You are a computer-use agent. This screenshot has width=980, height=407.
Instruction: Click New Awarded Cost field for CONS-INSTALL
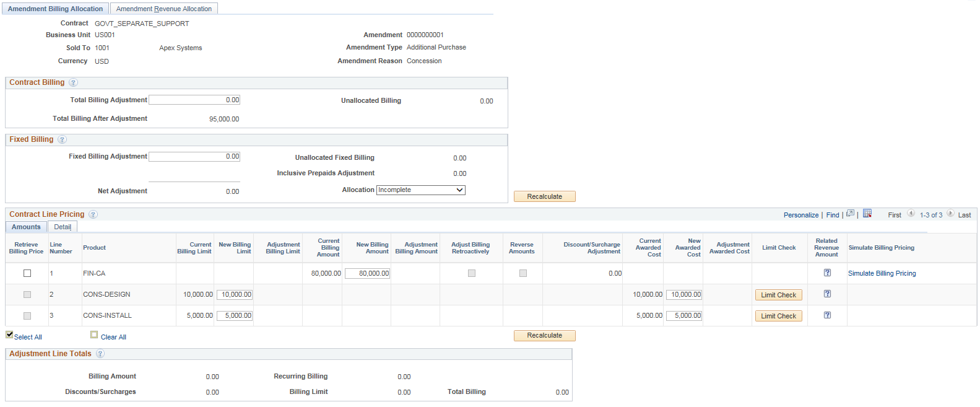click(684, 315)
